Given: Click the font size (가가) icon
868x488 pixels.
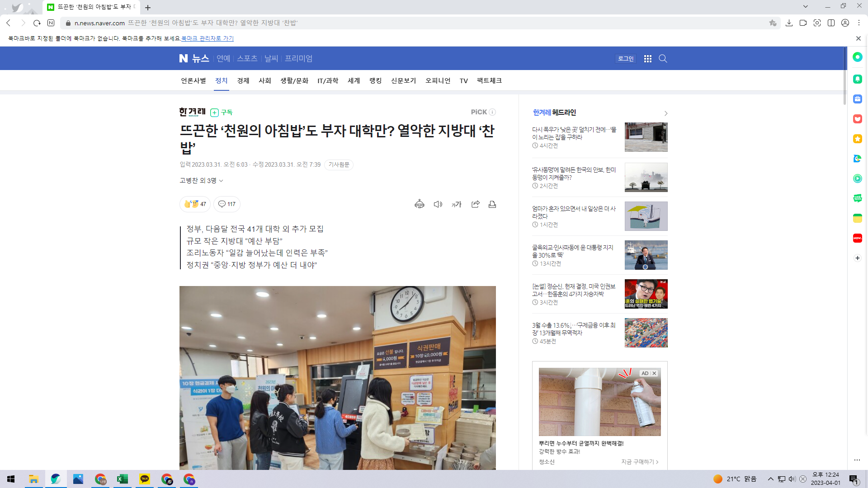Looking at the screenshot, I should [457, 204].
